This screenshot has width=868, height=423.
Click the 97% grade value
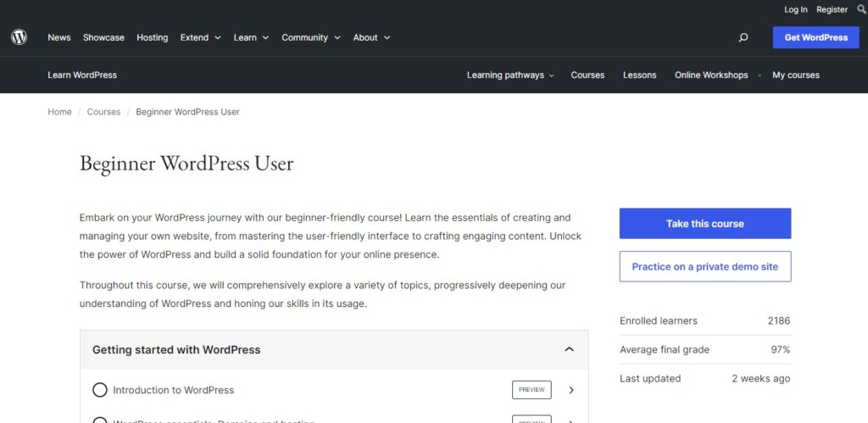click(780, 350)
